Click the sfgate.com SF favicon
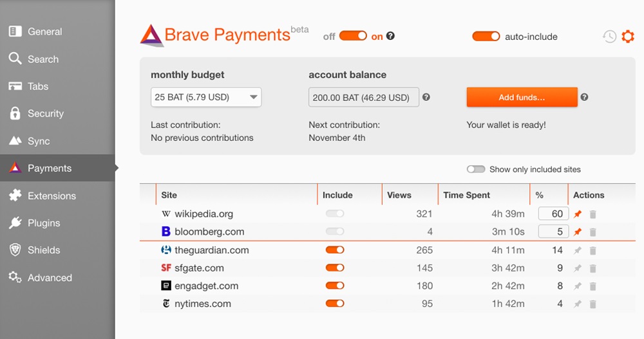Image resolution: width=644 pixels, height=339 pixels. [166, 268]
